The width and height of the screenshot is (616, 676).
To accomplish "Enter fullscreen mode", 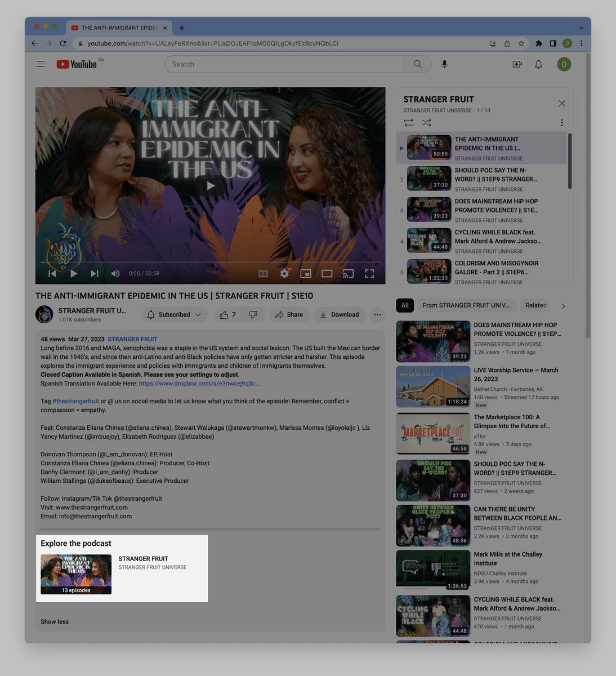I will [x=369, y=273].
